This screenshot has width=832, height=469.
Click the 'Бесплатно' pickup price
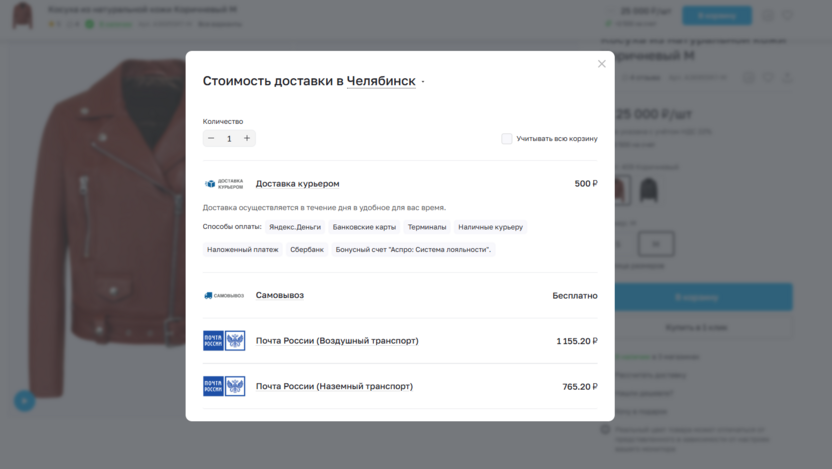575,296
